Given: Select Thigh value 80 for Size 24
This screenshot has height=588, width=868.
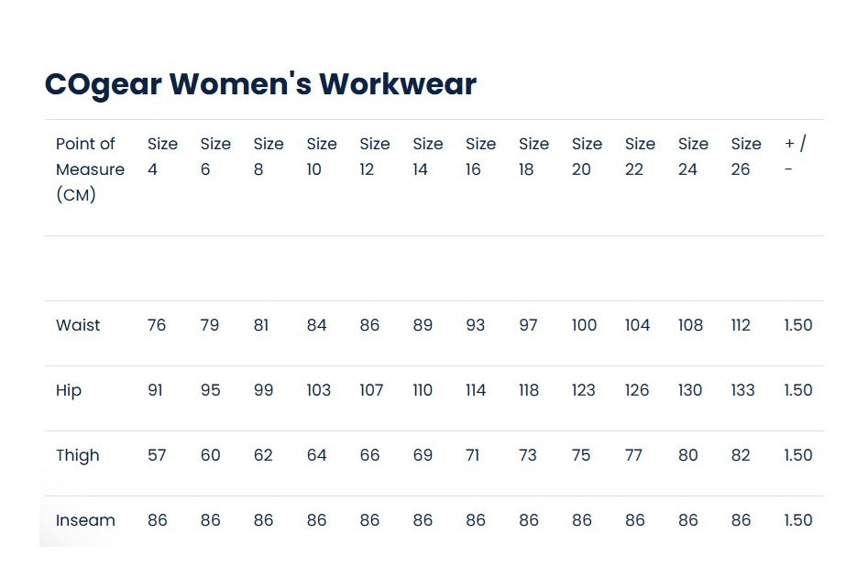Looking at the screenshot, I should (688, 455).
